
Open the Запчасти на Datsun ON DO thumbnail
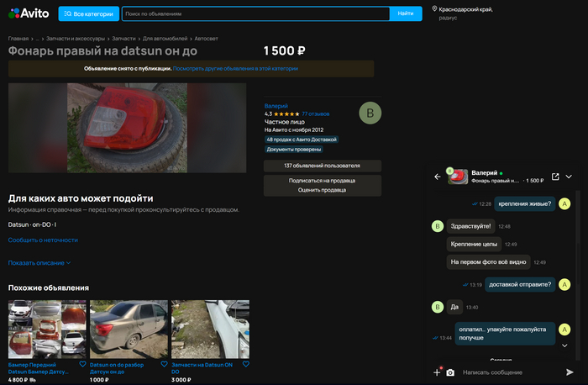click(210, 330)
